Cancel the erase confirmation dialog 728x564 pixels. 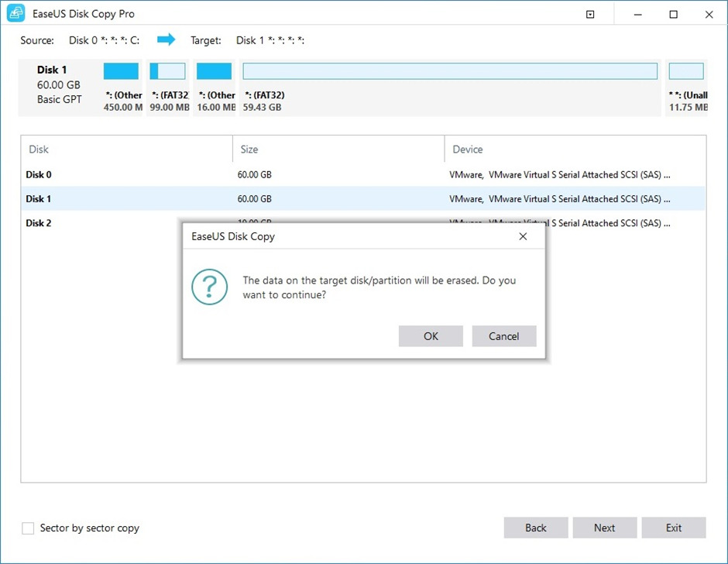[x=503, y=336]
